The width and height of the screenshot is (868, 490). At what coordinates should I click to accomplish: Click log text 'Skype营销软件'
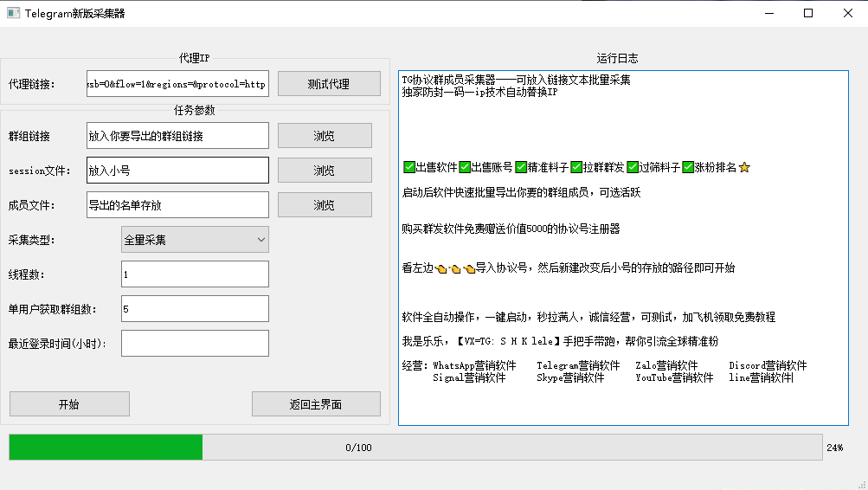[570, 377]
